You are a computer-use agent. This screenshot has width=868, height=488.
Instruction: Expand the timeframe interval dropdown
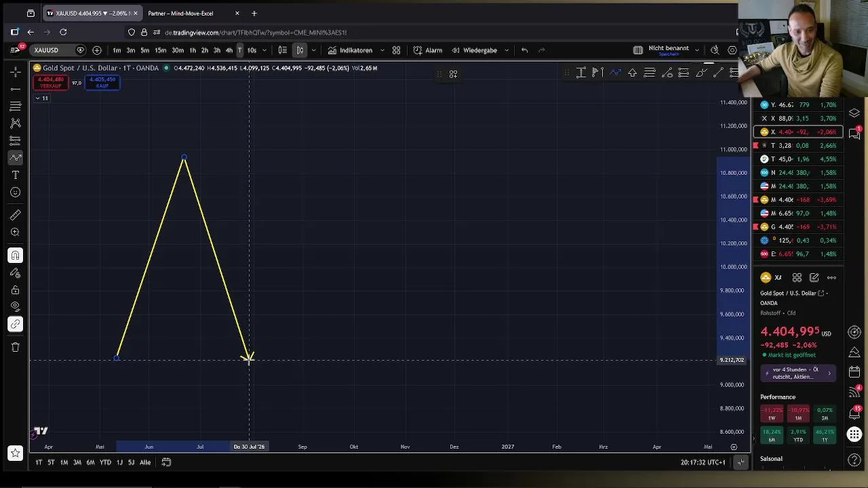[x=264, y=50]
